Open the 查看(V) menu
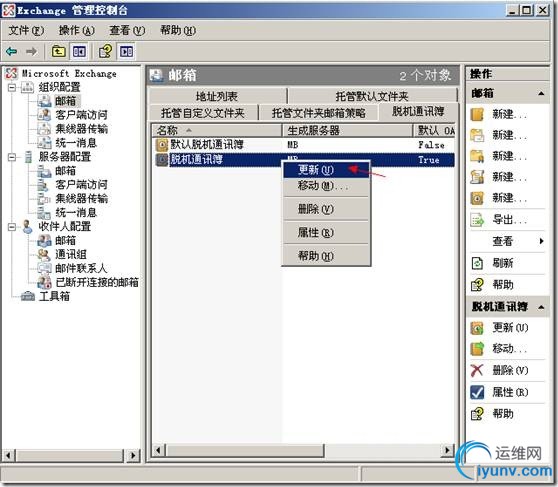Screen dimensions: 558x487 coord(127,31)
